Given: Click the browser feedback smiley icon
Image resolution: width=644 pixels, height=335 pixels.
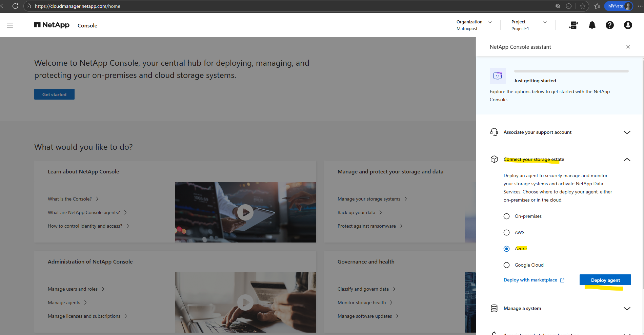Looking at the screenshot, I should [x=569, y=6].
